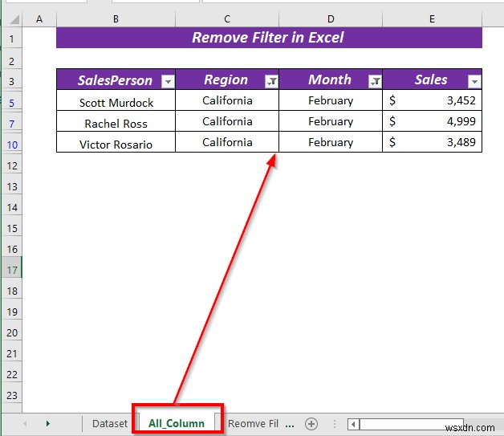This screenshot has height=436, width=504.
Task: Select column A header
Action: 39,19
